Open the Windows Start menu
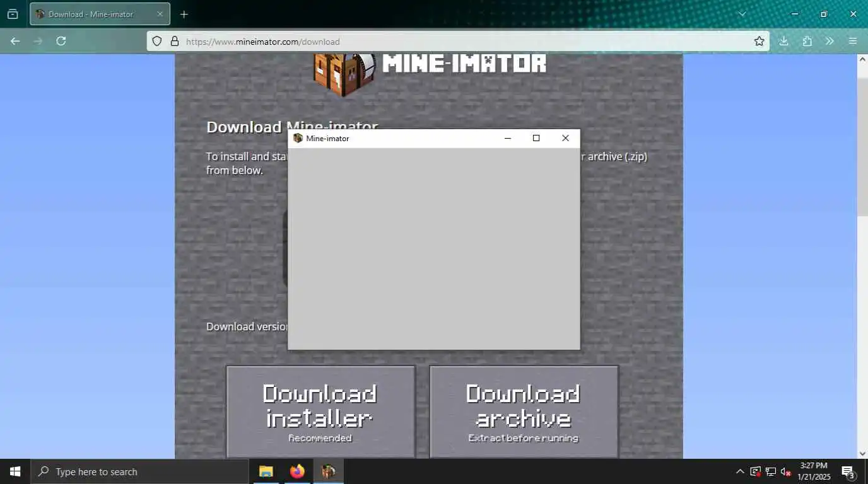 (15, 471)
